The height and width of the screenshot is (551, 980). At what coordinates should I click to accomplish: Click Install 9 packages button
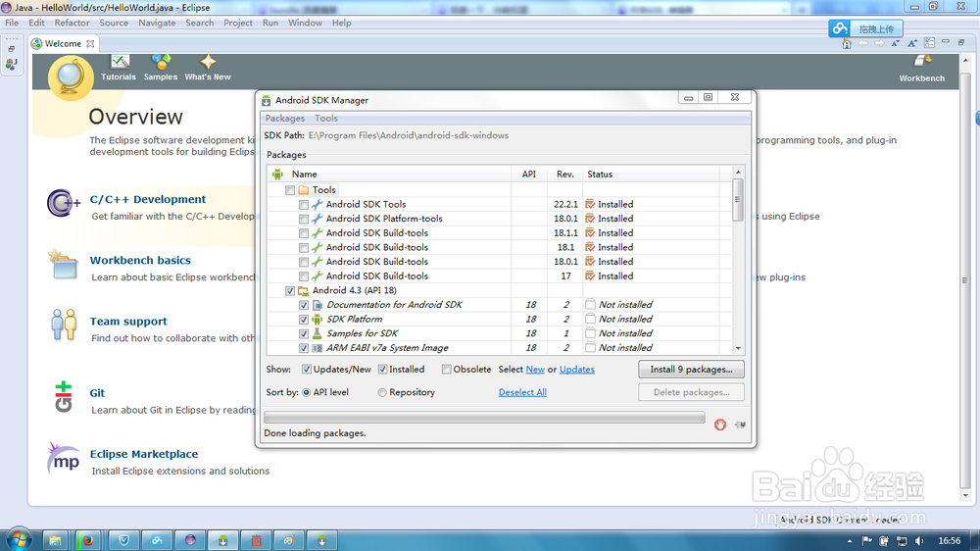coord(691,369)
